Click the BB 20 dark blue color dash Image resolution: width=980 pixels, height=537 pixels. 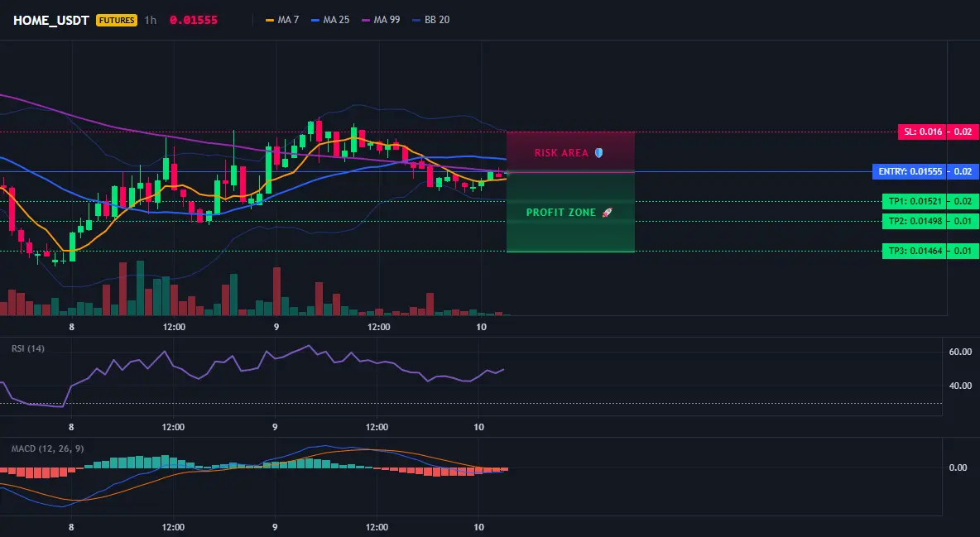coord(417,21)
